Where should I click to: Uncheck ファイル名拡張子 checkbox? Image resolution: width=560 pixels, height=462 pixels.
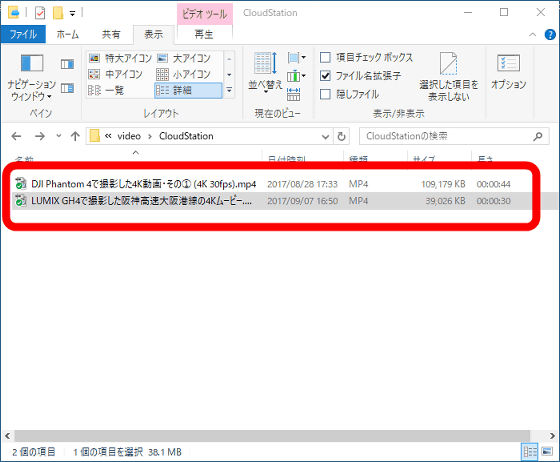tap(325, 76)
